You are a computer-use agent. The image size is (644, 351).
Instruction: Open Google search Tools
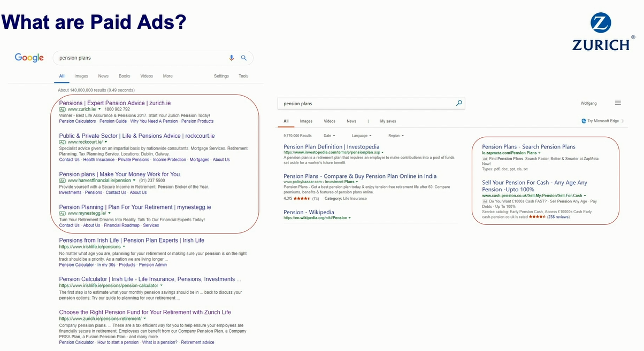[243, 76]
